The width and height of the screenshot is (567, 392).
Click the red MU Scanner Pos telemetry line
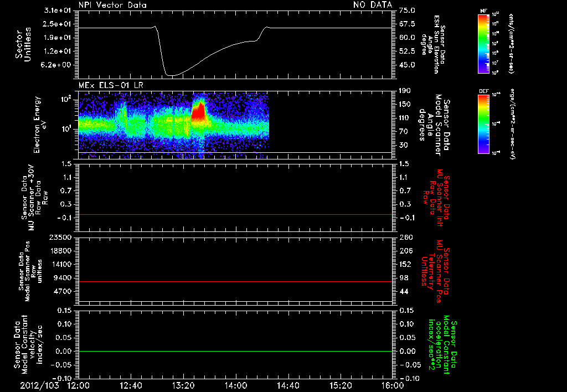coord(235,281)
